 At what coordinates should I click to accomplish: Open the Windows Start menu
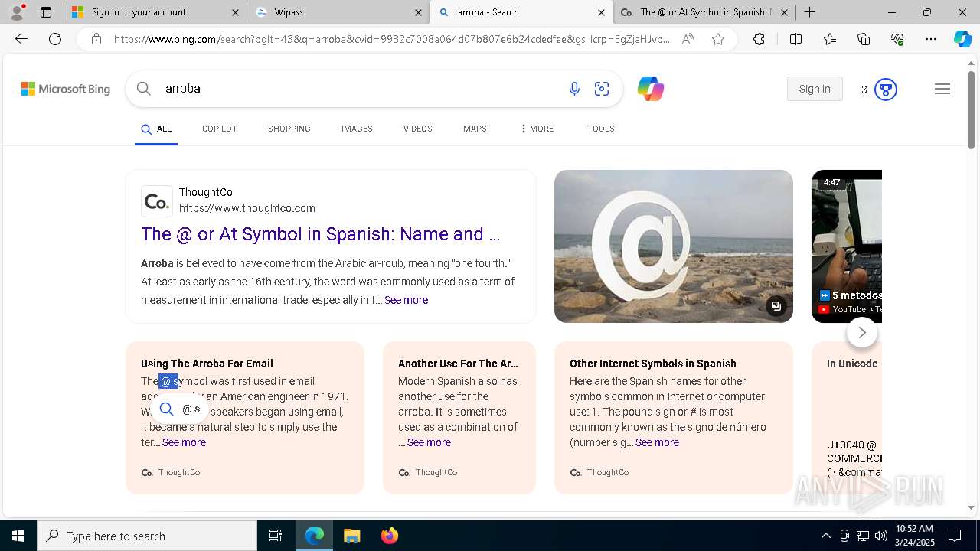coord(18,536)
